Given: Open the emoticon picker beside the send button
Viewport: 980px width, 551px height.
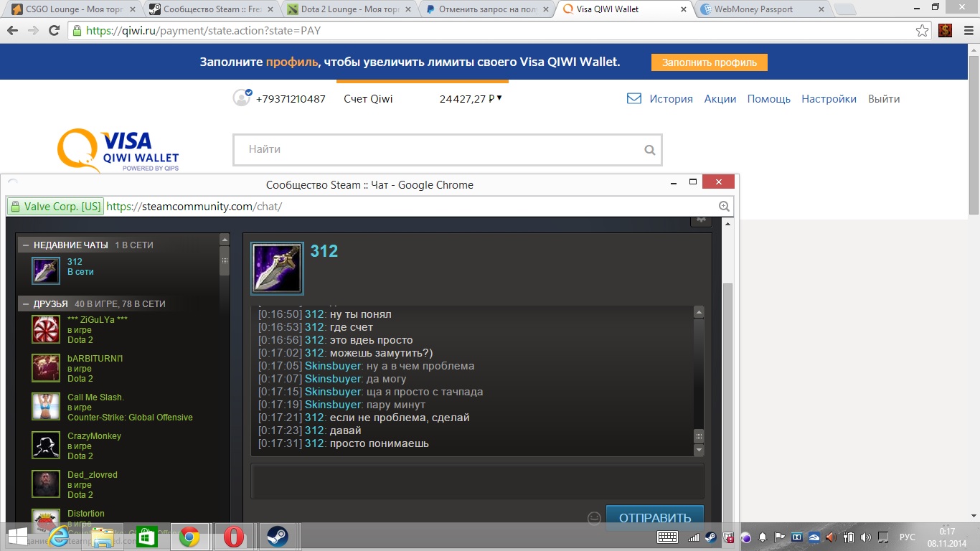Looking at the screenshot, I should tap(594, 518).
